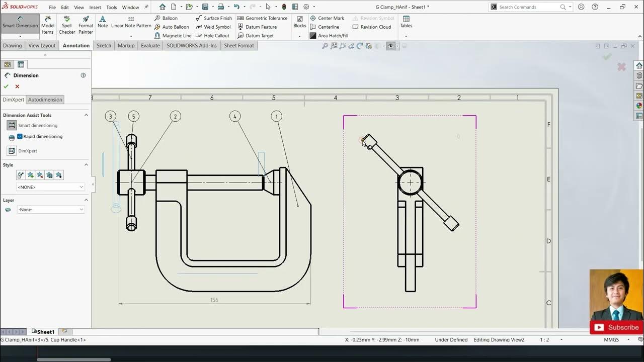Viewport: 644px width, 362px height.
Task: Select Magnetic Line tool
Action: (x=173, y=36)
